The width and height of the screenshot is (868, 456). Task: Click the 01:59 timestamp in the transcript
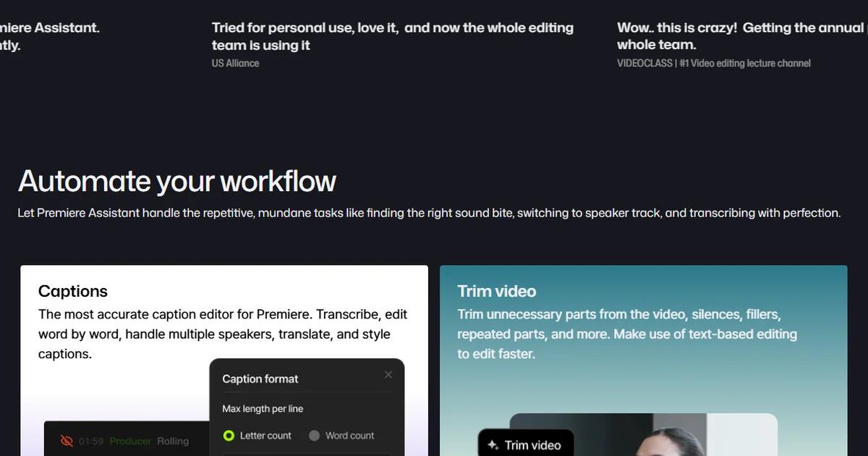pyautogui.click(x=91, y=441)
